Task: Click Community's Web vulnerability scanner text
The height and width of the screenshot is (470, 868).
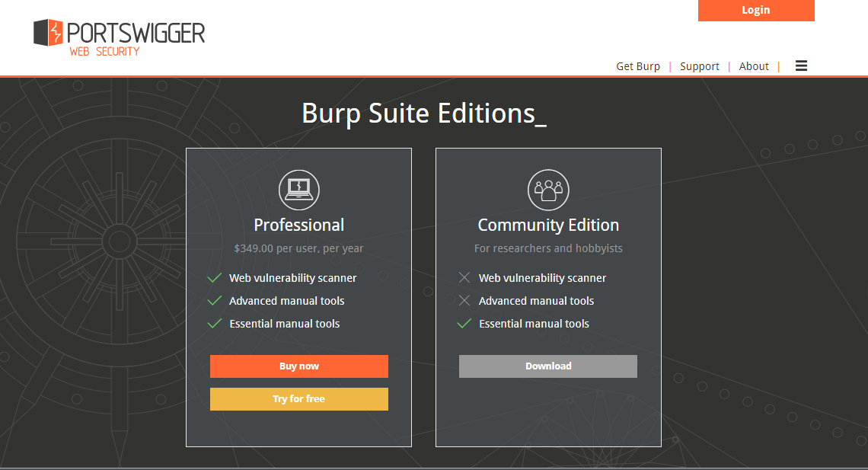Action: click(542, 278)
